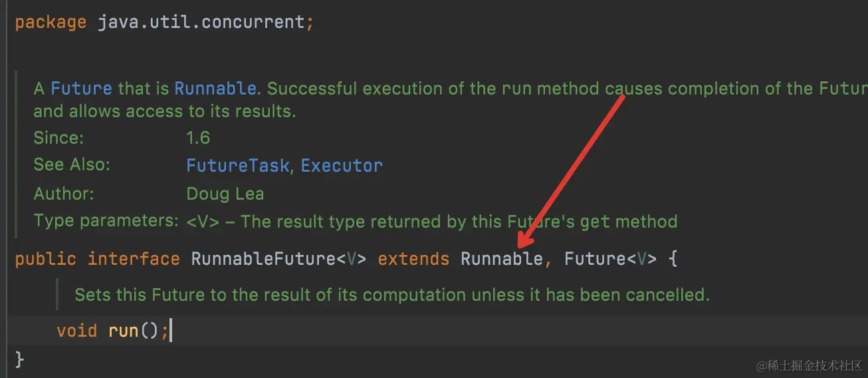Click the RunnableFuture interface name
The image size is (868, 378).
click(264, 259)
